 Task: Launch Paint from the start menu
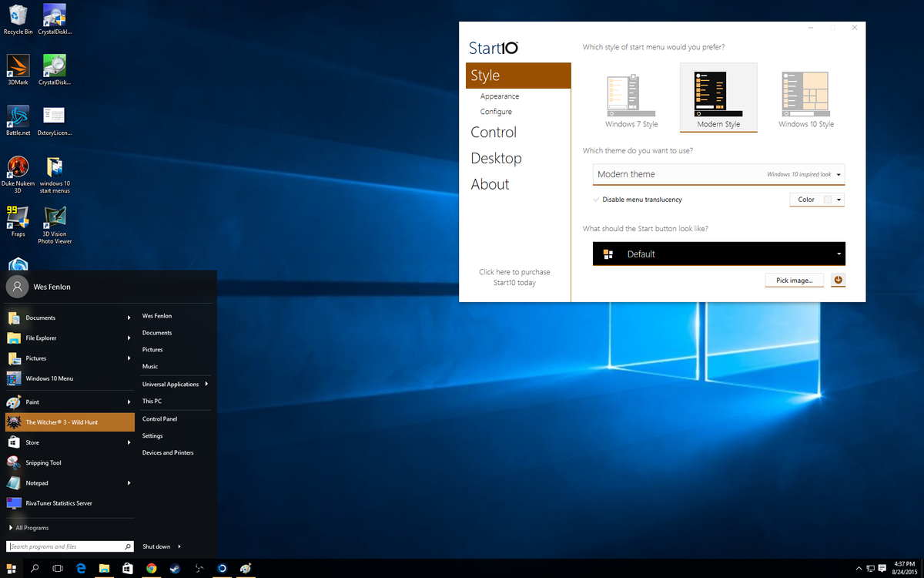tap(35, 402)
